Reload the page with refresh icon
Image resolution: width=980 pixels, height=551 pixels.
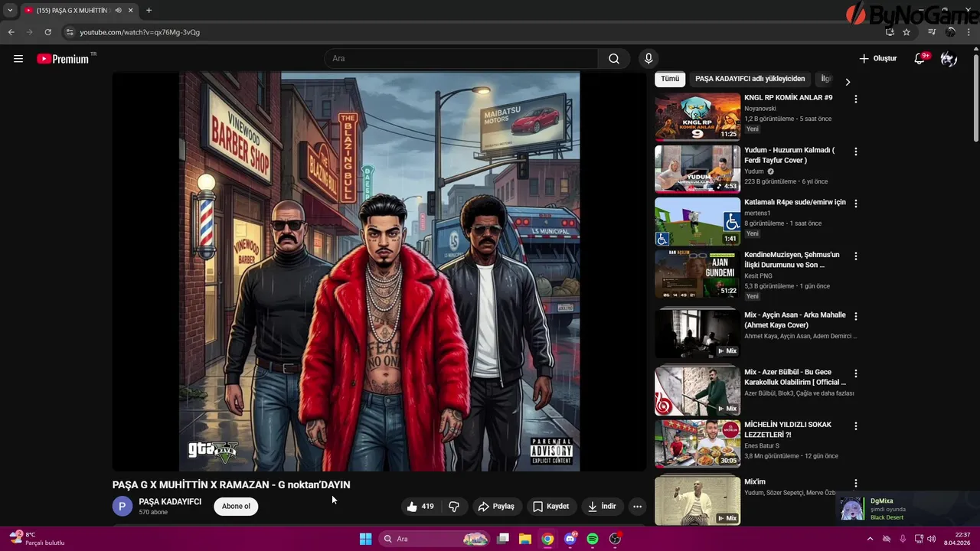(47, 32)
